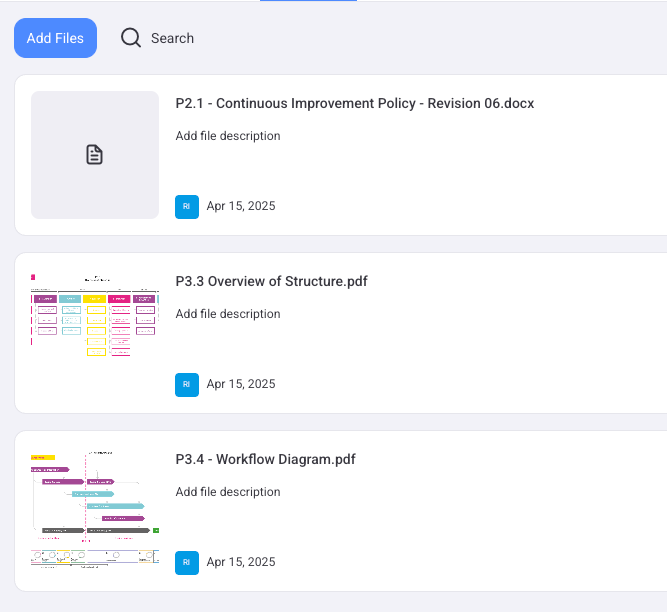Screen dimensions: 667x612
Task: Click the magnifying glass search icon
Action: pyautogui.click(x=131, y=38)
